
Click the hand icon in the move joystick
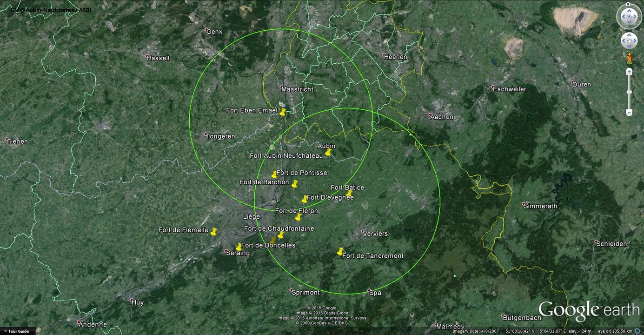coord(629,41)
